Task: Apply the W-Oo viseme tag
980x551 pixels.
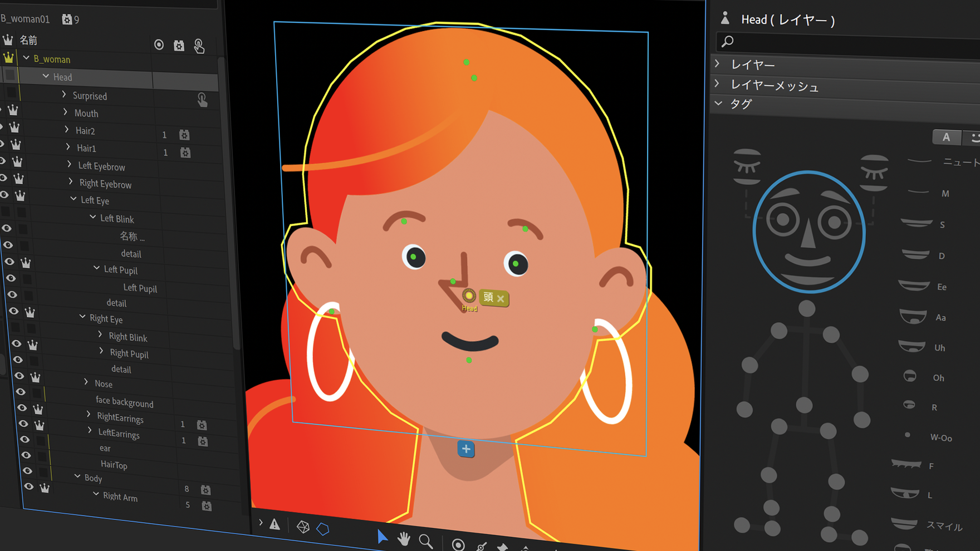Action: tap(928, 437)
